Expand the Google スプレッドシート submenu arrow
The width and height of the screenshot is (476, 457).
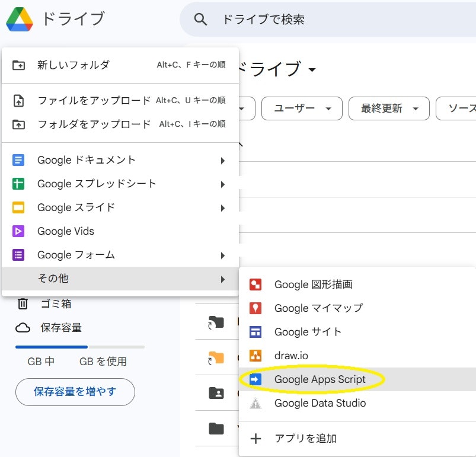(222, 184)
